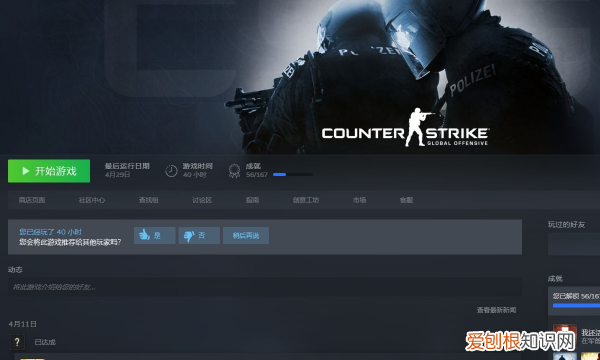Viewport: 600px width, 360px height.
Task: Open the 市场 market tab
Action: click(359, 200)
